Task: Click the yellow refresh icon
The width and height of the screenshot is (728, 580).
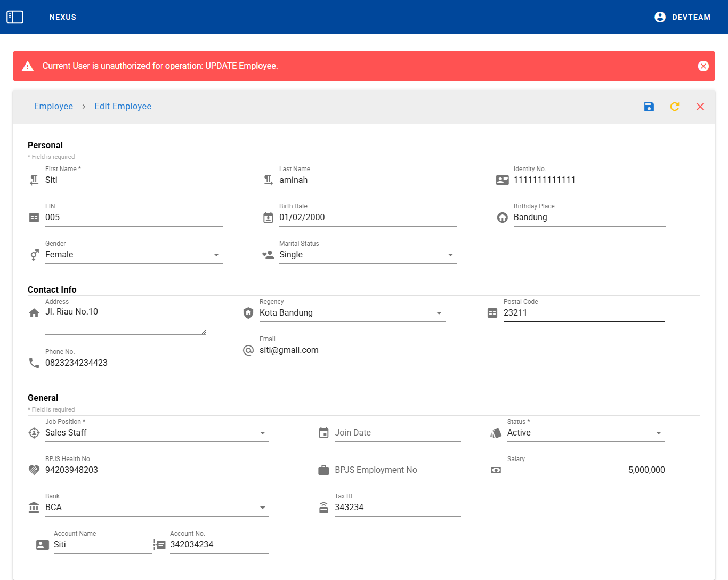Action: tap(674, 107)
